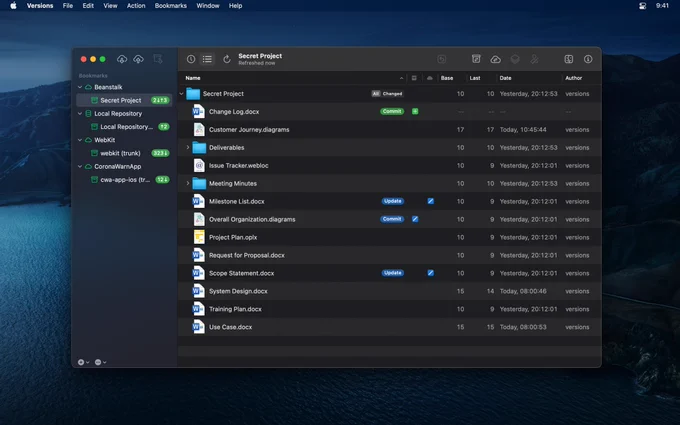Click the macOS Control Center icon in menu bar
The image size is (680, 425).
pyautogui.click(x=642, y=6)
